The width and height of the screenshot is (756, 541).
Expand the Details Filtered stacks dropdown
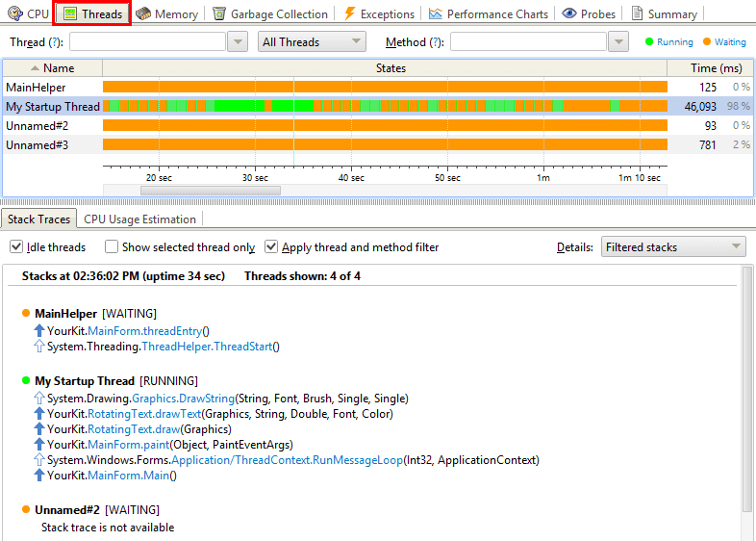(673, 247)
